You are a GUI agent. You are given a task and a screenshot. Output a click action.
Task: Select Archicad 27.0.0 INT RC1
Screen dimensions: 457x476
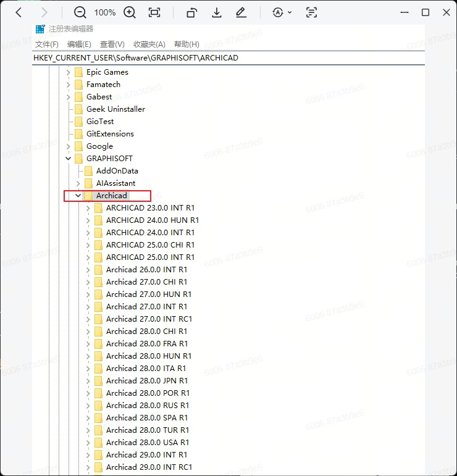pyautogui.click(x=149, y=319)
